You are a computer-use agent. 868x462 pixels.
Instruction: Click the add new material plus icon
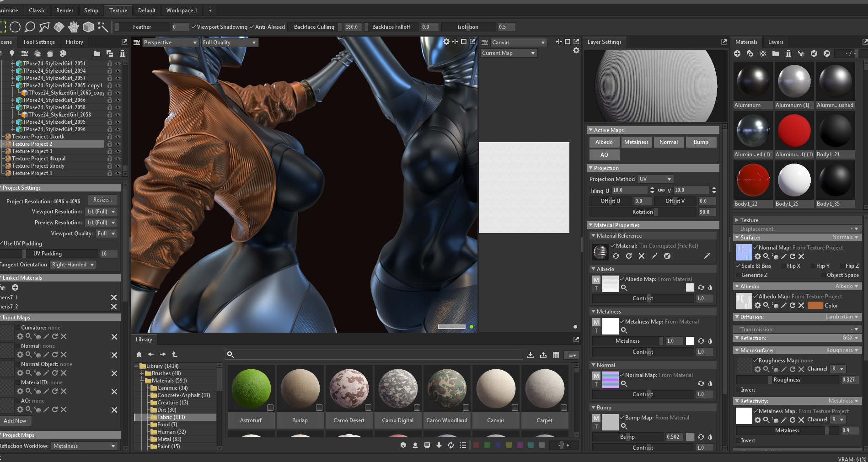[x=737, y=53]
